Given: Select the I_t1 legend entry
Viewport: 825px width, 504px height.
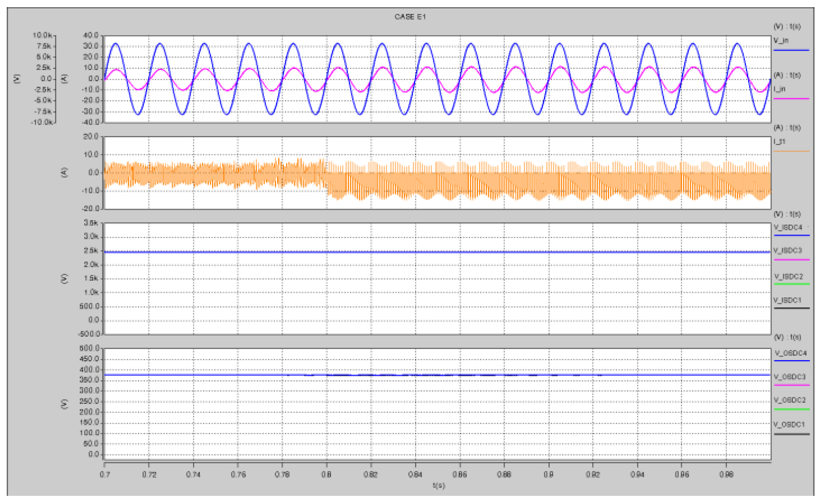Looking at the screenshot, I should (779, 142).
